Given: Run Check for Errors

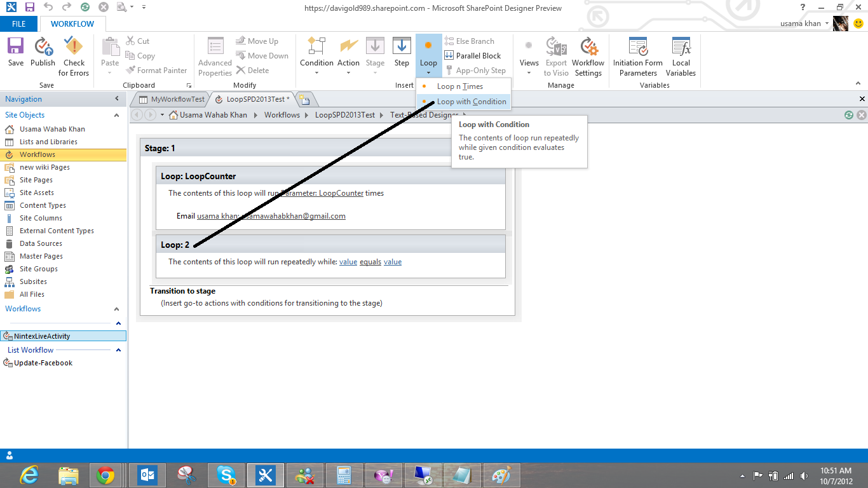Looking at the screenshot, I should click(x=74, y=57).
